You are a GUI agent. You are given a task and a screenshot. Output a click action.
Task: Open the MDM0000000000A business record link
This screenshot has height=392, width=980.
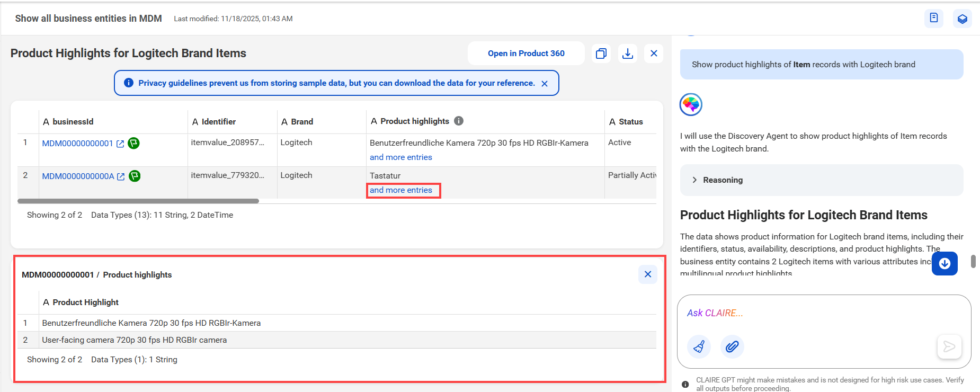(78, 176)
